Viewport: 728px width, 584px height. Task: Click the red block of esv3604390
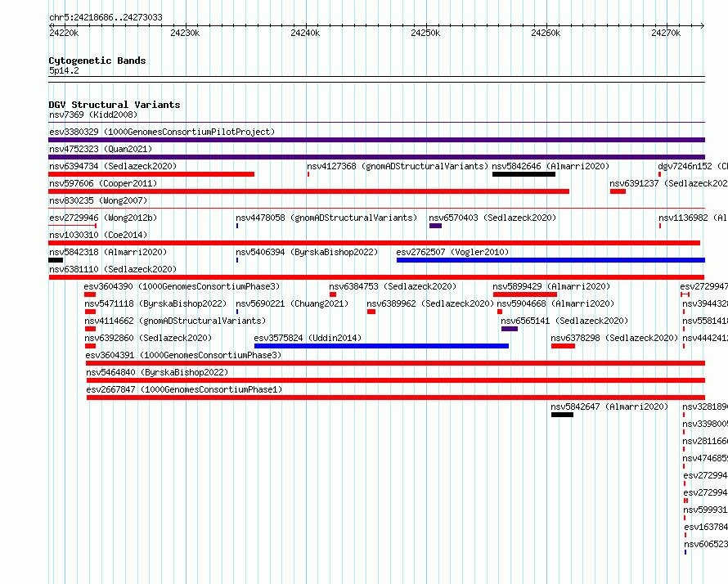coord(90,294)
